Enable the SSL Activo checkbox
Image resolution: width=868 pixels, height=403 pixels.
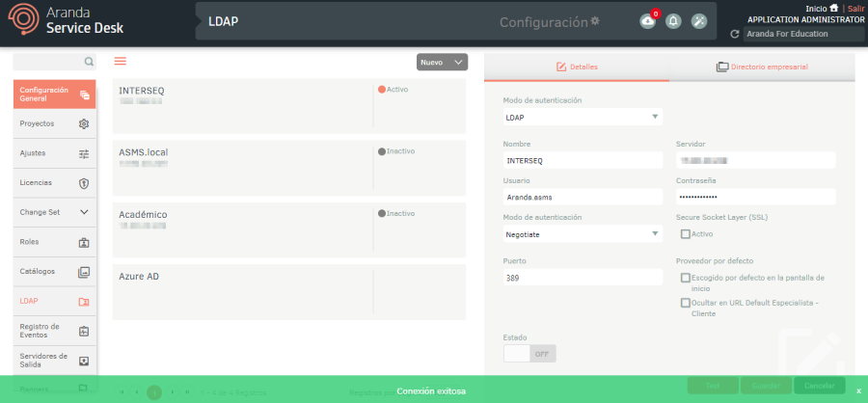point(686,234)
